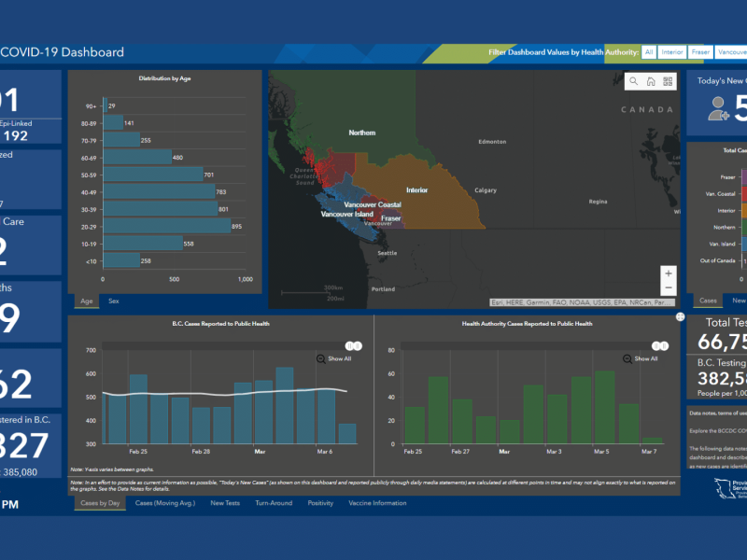Open the Cases (Moving Avg.) tab
The width and height of the screenshot is (747, 560).
pos(162,503)
